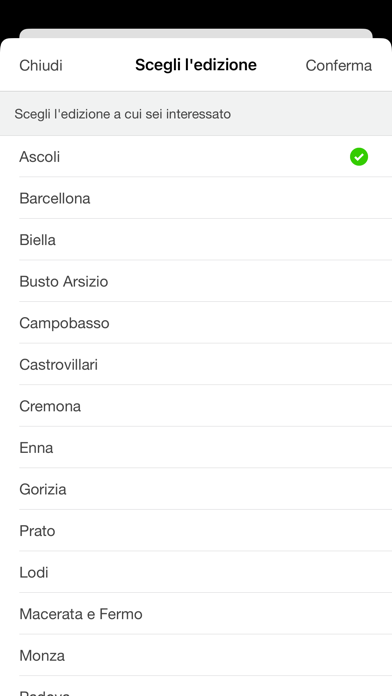Image resolution: width=392 pixels, height=696 pixels.
Task: Click the Scegli l'edizione title
Action: tap(196, 65)
